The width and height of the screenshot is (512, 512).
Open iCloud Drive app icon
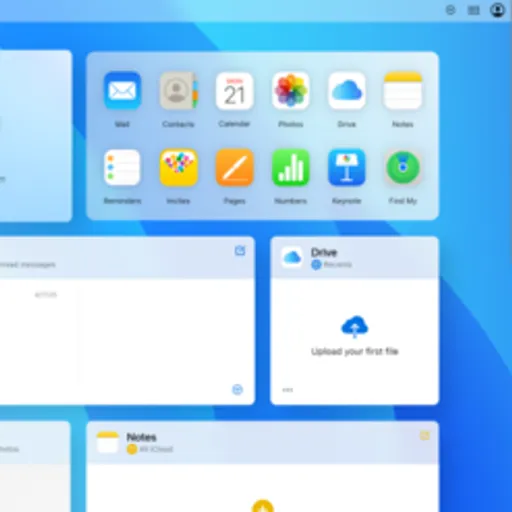click(347, 91)
